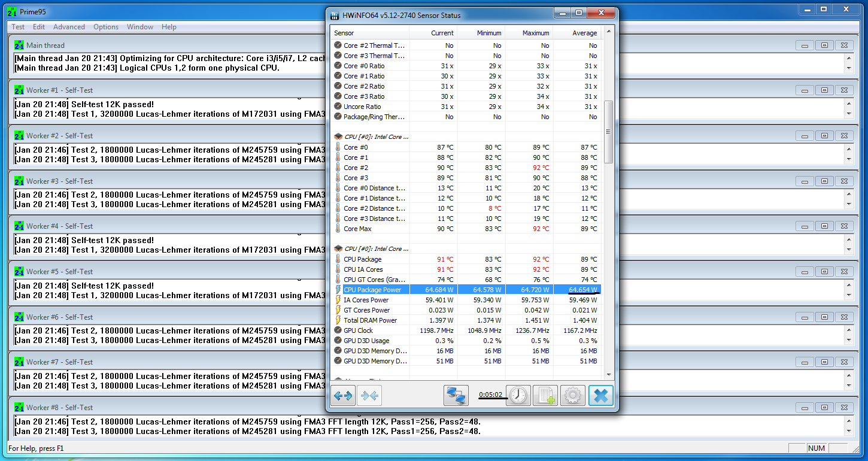Click the 0:05:02 elapsed timer text
The image size is (868, 461).
tap(490, 395)
